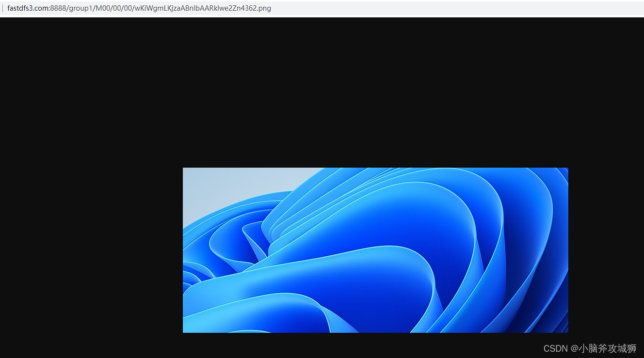
Task: Click the blue bloom wallpaper image
Action: pyautogui.click(x=375, y=250)
